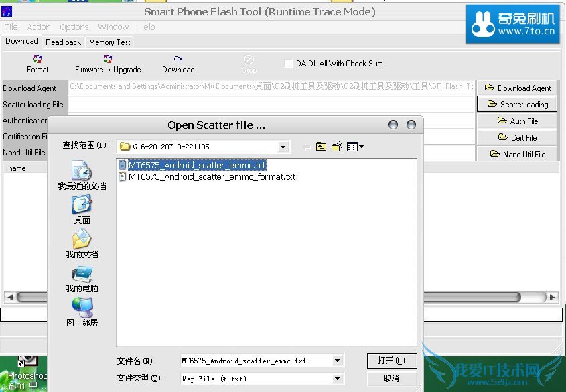Click the Scatter-loading File path field
The height and width of the screenshot is (392, 566).
coord(271,105)
